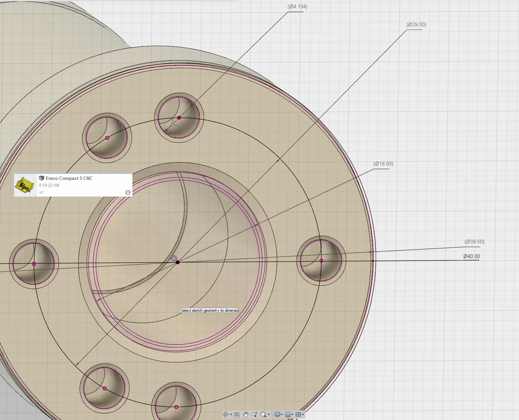Click the Viewports layout icon
Image resolution: width=519 pixels, height=420 pixels.
point(298,415)
